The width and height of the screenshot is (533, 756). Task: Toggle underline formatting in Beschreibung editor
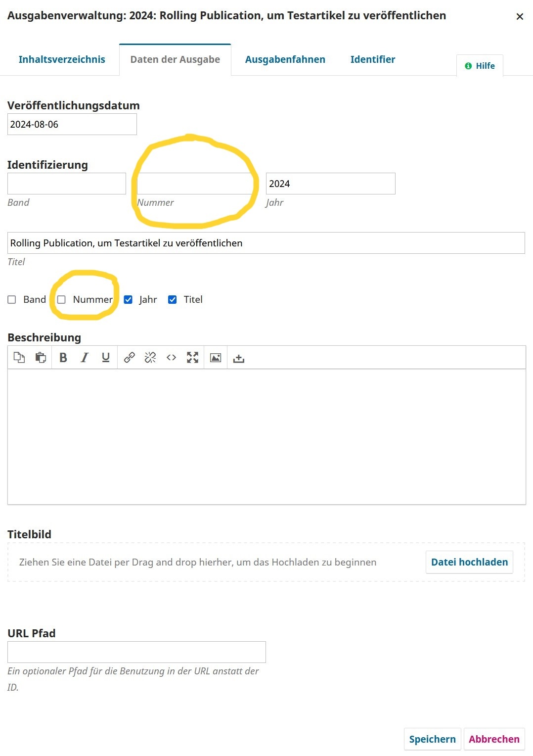point(106,358)
